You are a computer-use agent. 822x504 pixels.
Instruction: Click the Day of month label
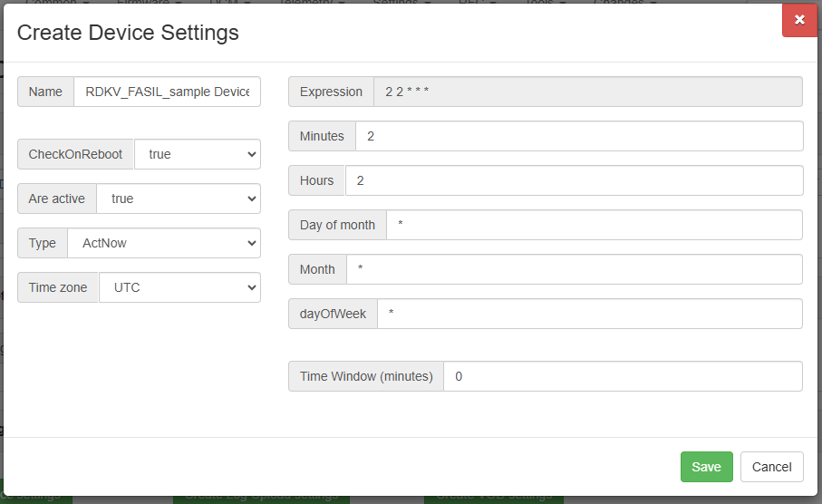click(x=337, y=225)
